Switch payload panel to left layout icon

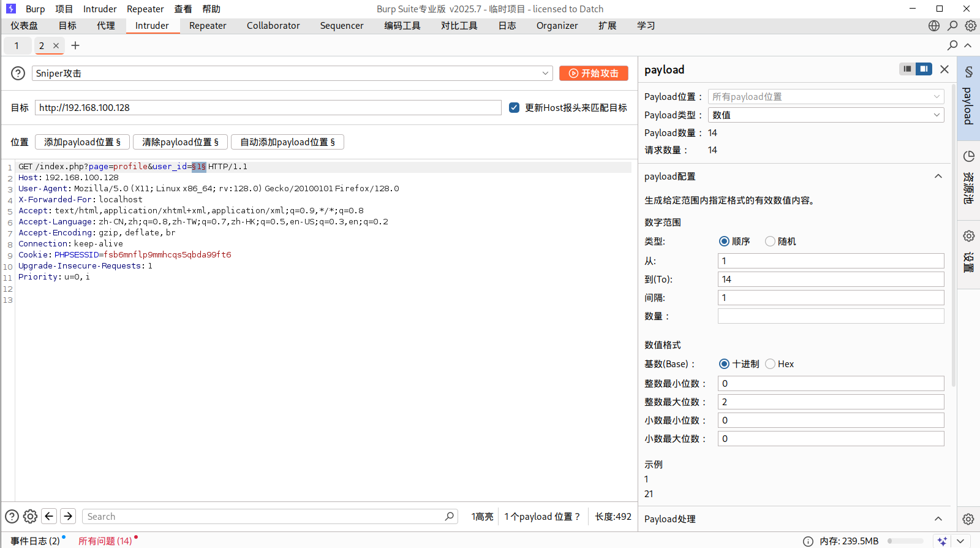907,69
